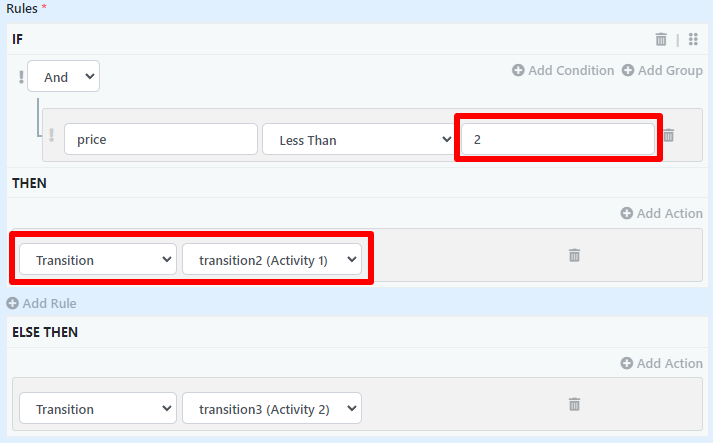Open the THEN Transition action type dropdown

(x=98, y=260)
